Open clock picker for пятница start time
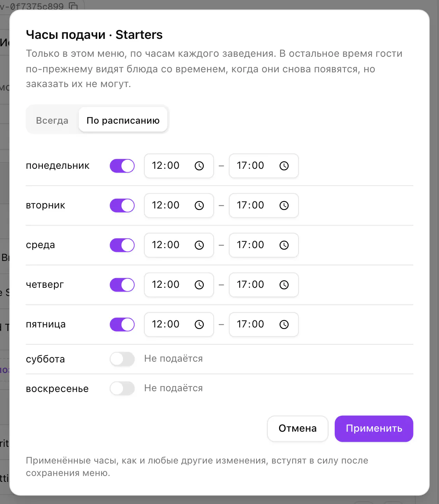The width and height of the screenshot is (439, 504). 199,325
